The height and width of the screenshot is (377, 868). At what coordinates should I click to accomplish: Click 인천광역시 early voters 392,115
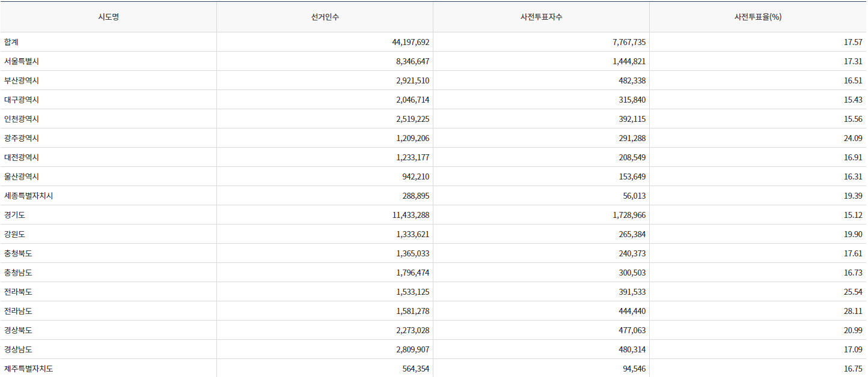pyautogui.click(x=631, y=119)
